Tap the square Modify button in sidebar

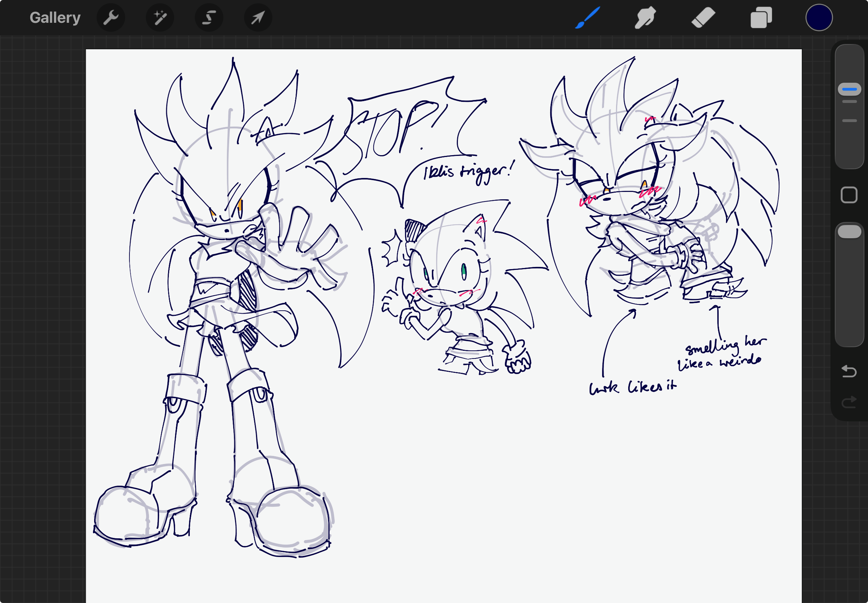[849, 195]
